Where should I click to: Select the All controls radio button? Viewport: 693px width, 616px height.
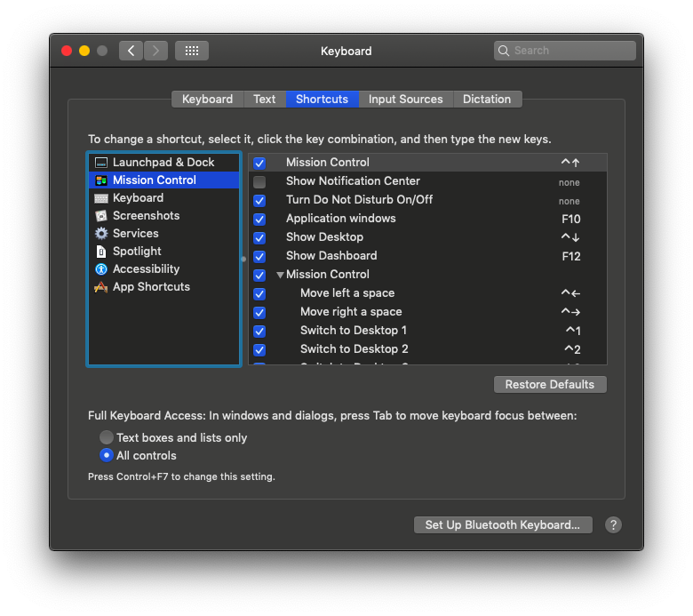pos(106,455)
